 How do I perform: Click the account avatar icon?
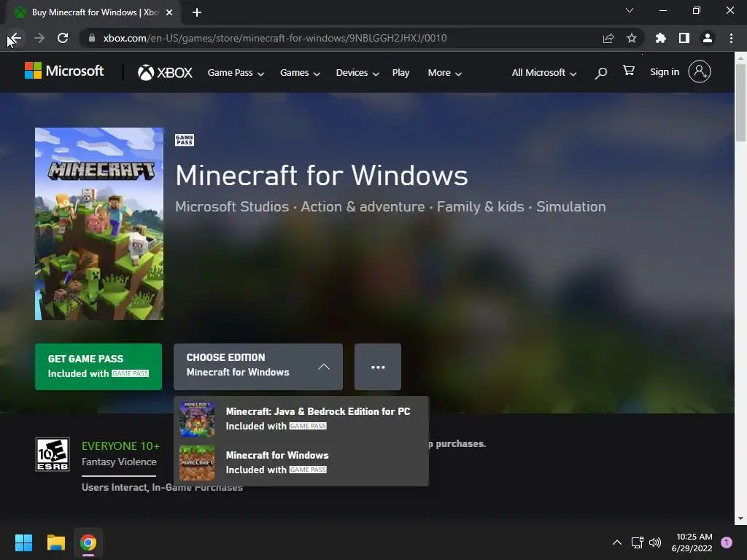pos(700,72)
